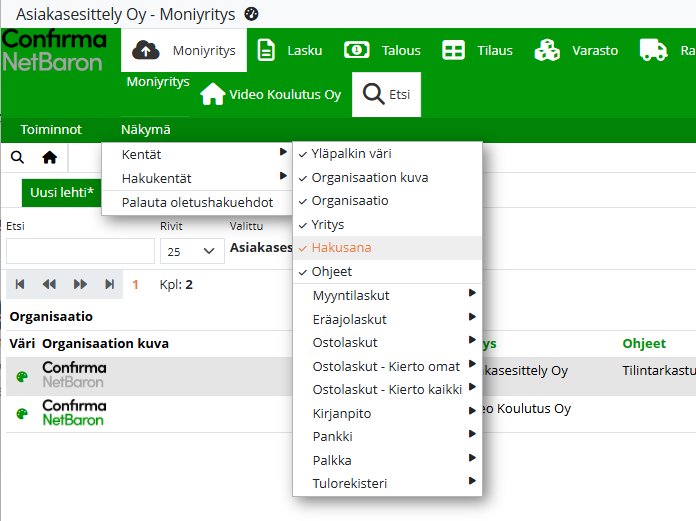The image size is (696, 521).
Task: Click the Etsi search input field
Action: point(80,250)
